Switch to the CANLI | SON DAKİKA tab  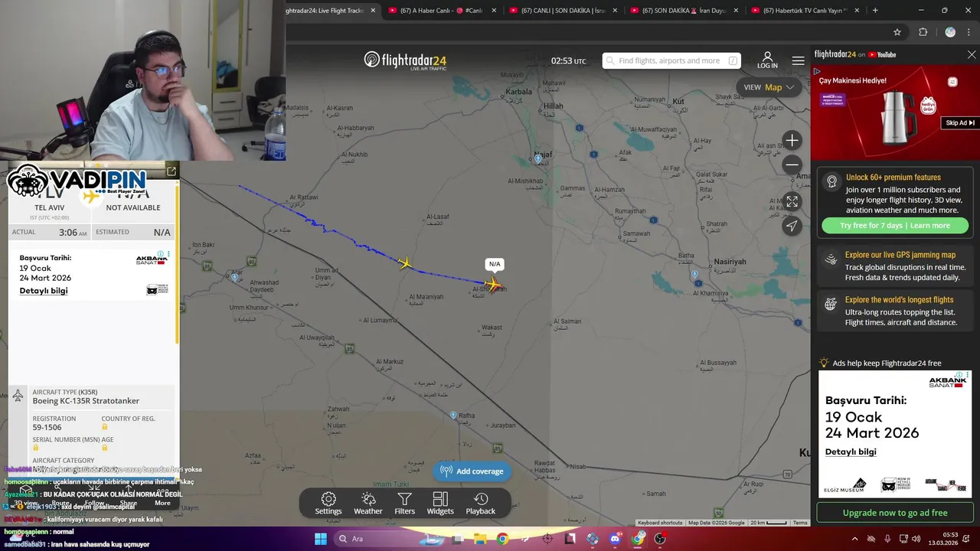563,11
